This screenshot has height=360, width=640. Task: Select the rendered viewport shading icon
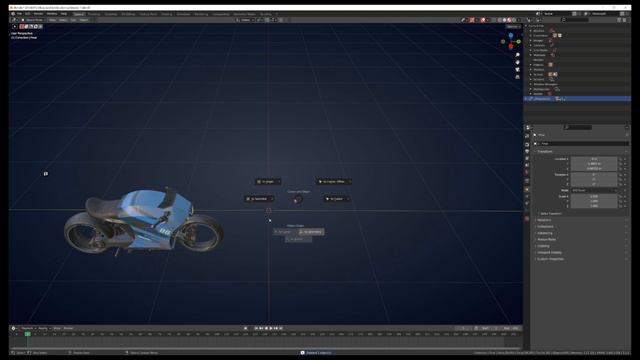(x=514, y=20)
